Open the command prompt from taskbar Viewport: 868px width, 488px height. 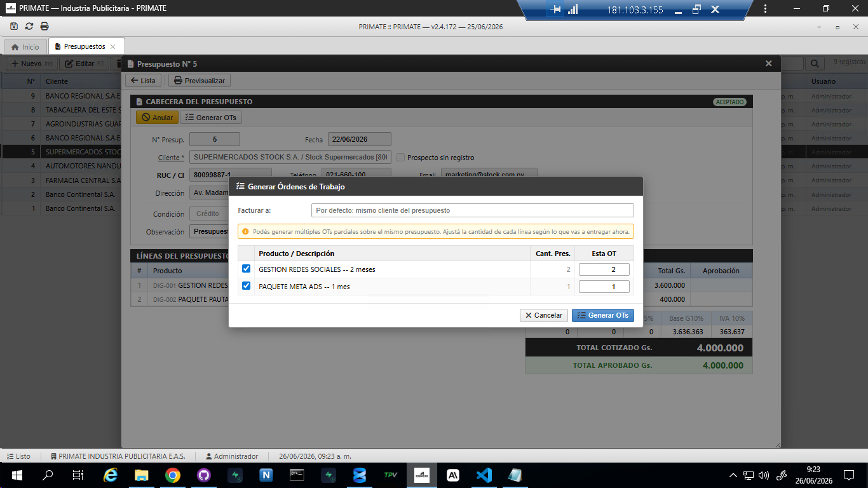point(297,475)
